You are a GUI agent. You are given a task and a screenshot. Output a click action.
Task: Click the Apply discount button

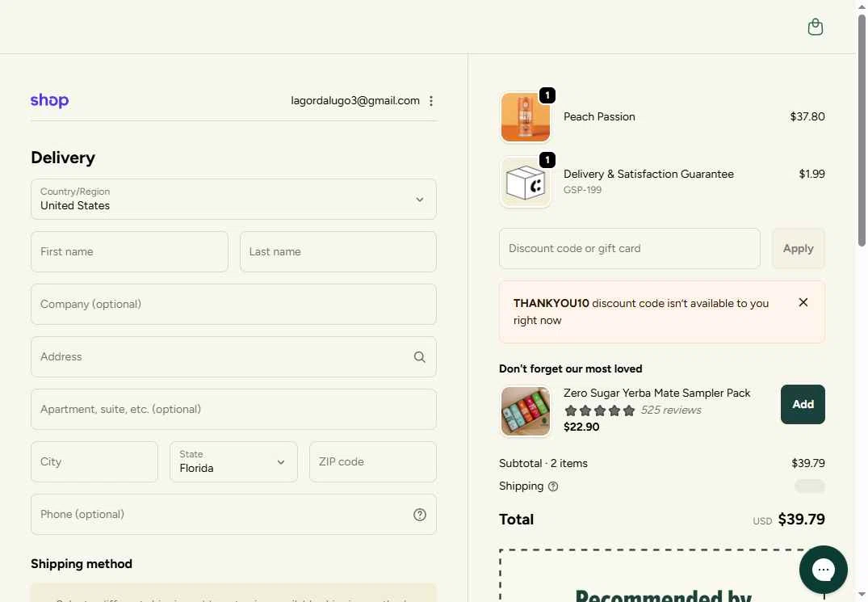pos(799,249)
